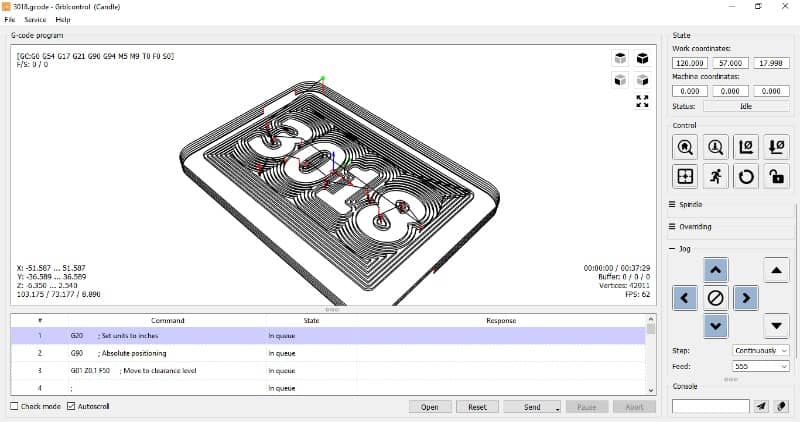Click the Home machine button in Control
Viewport: 800px width, 422px height.
pyautogui.click(x=686, y=146)
